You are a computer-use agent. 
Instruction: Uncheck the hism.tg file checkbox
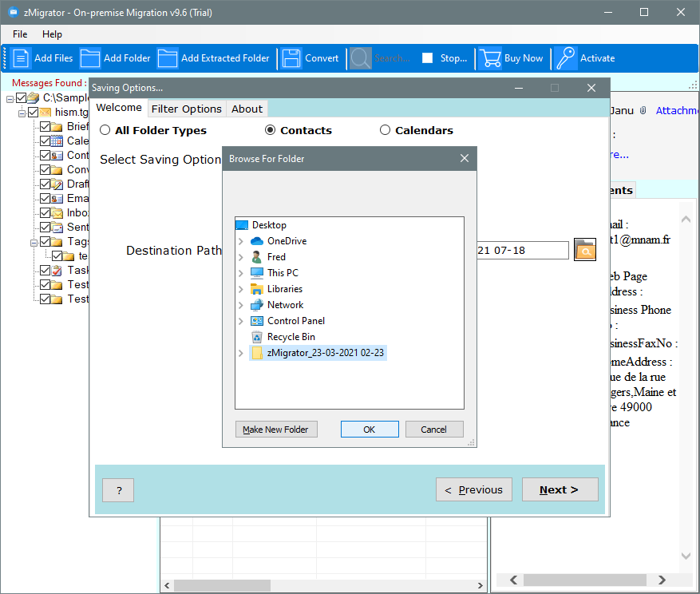[33, 112]
